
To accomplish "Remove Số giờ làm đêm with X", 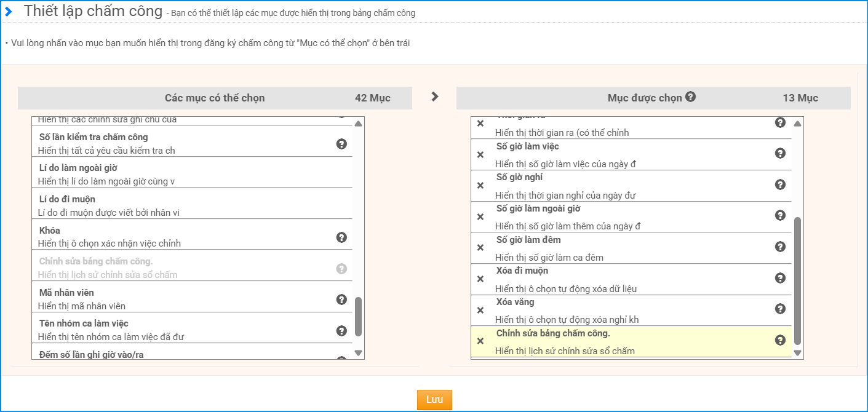I will (480, 248).
